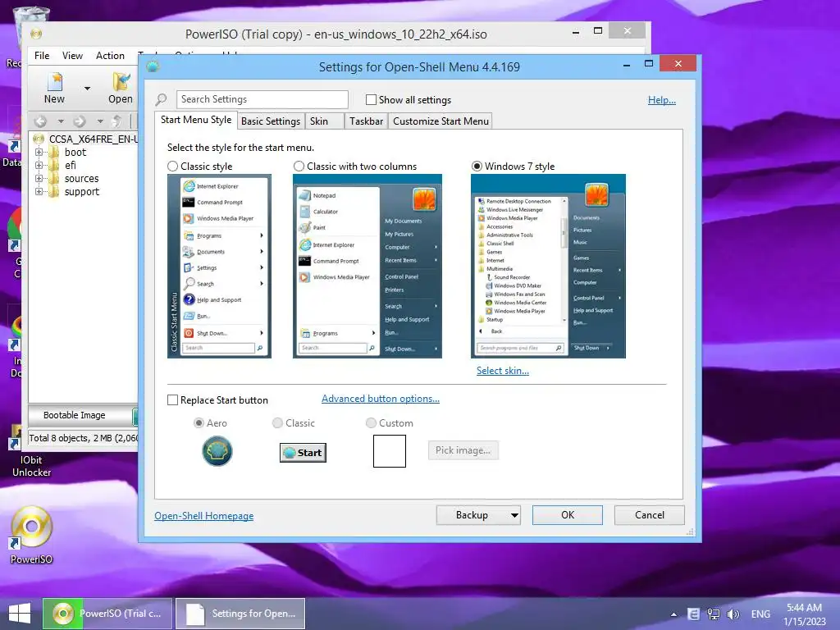The height and width of the screenshot is (630, 840).
Task: Enable the Show all settings checkbox
Action: pyautogui.click(x=371, y=99)
